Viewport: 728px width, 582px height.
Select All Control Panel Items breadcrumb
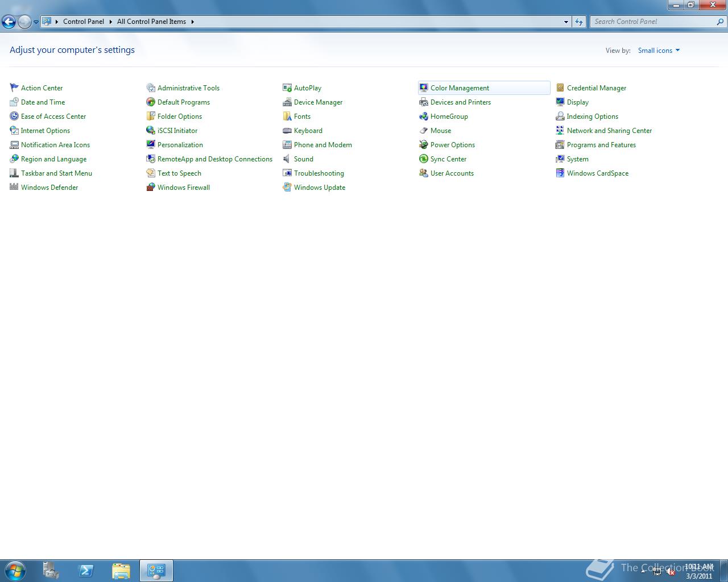pyautogui.click(x=151, y=22)
